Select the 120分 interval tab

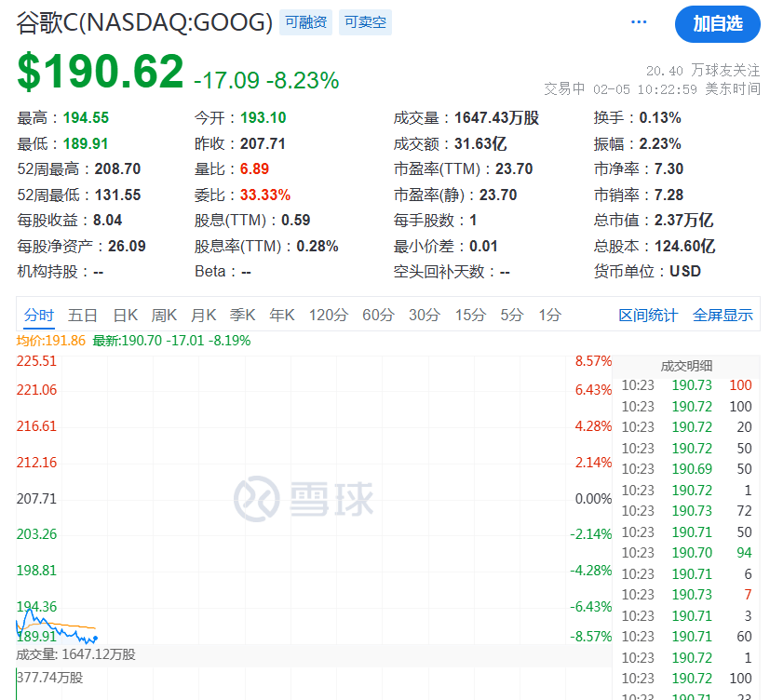[327, 315]
